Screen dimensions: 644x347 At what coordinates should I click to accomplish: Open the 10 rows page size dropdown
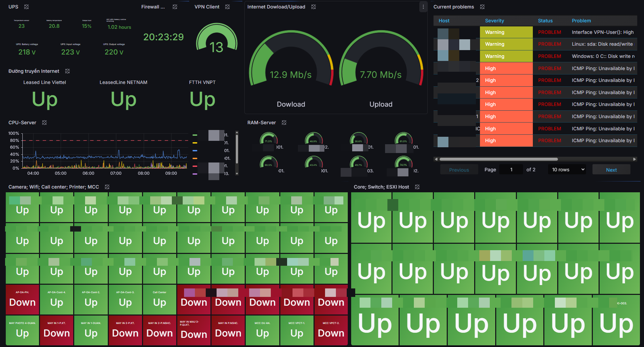(567, 170)
